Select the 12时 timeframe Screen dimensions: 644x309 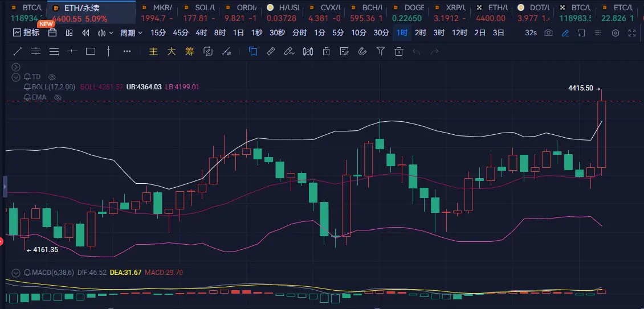click(x=459, y=33)
